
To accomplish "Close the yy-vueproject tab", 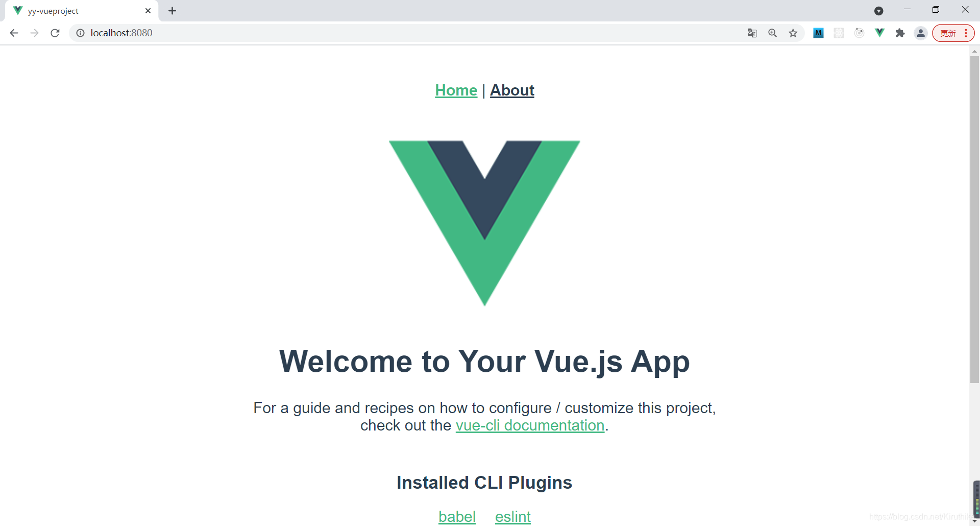I will coord(148,11).
